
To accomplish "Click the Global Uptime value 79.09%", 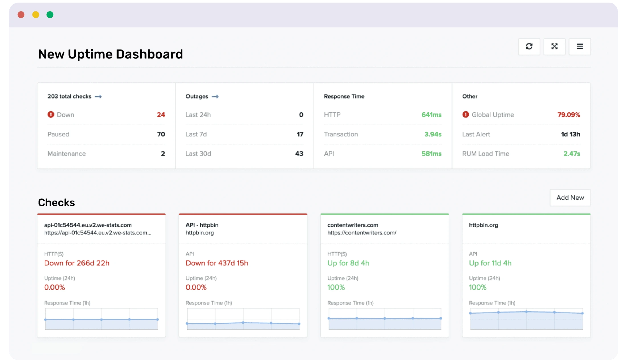I will click(569, 115).
